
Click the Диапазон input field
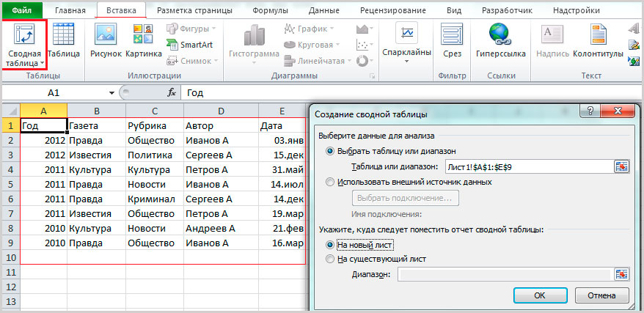(506, 274)
